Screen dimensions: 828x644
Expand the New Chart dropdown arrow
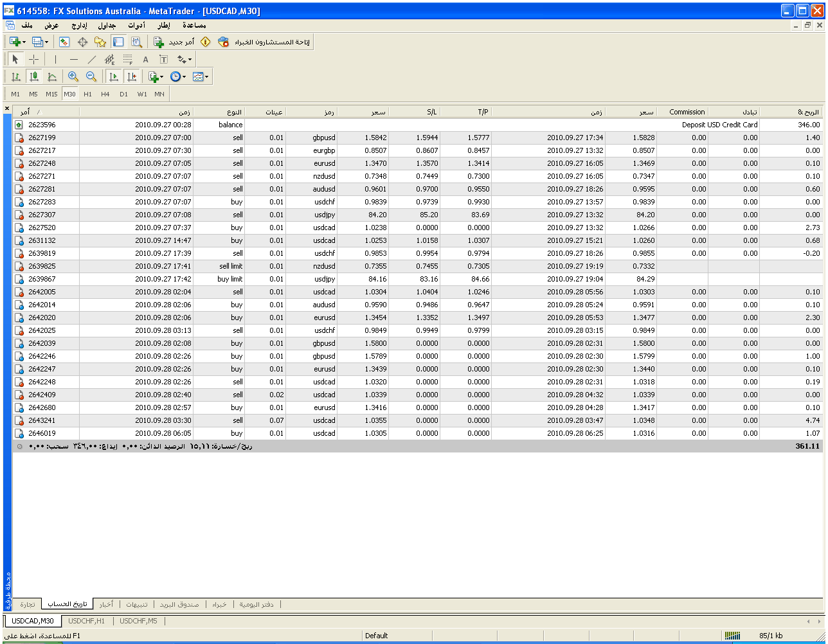[x=24, y=42]
